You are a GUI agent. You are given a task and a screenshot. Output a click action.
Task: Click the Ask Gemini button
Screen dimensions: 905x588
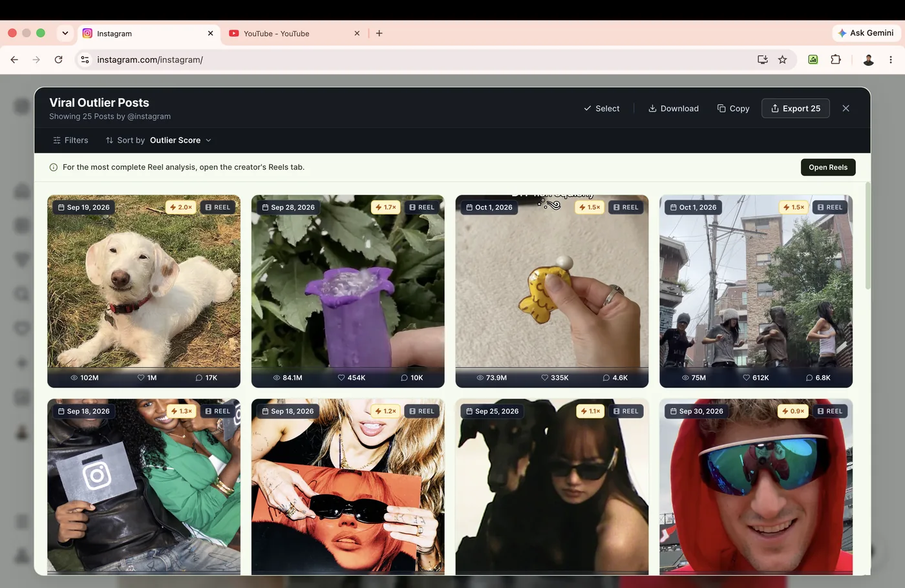866,33
